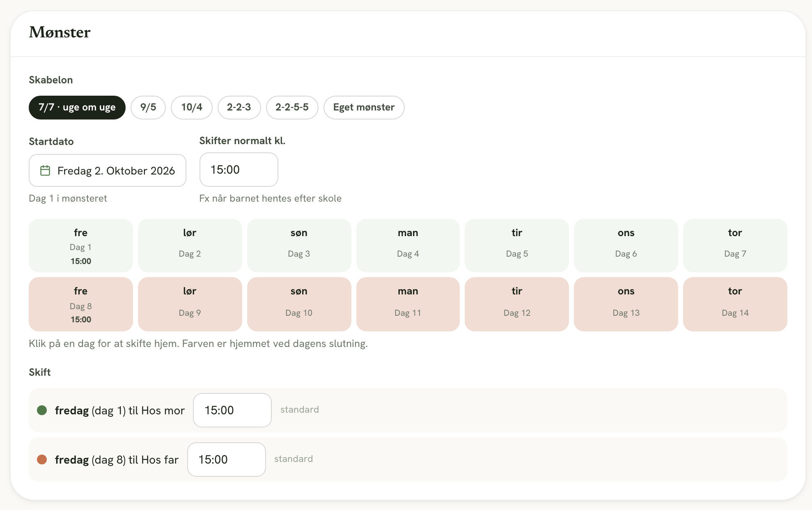Viewport: 812px width, 510px height.
Task: Click 'standard' label in Hos far row
Action: click(294, 459)
